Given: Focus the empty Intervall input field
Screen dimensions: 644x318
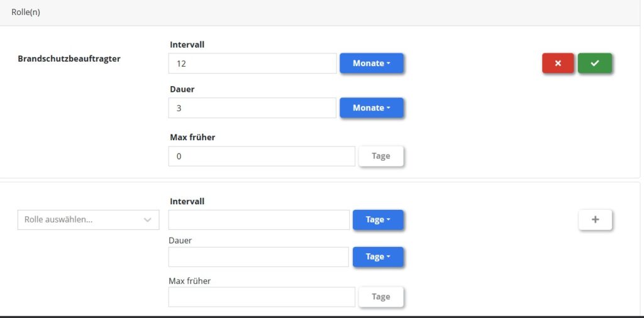Looking at the screenshot, I should click(x=258, y=220).
